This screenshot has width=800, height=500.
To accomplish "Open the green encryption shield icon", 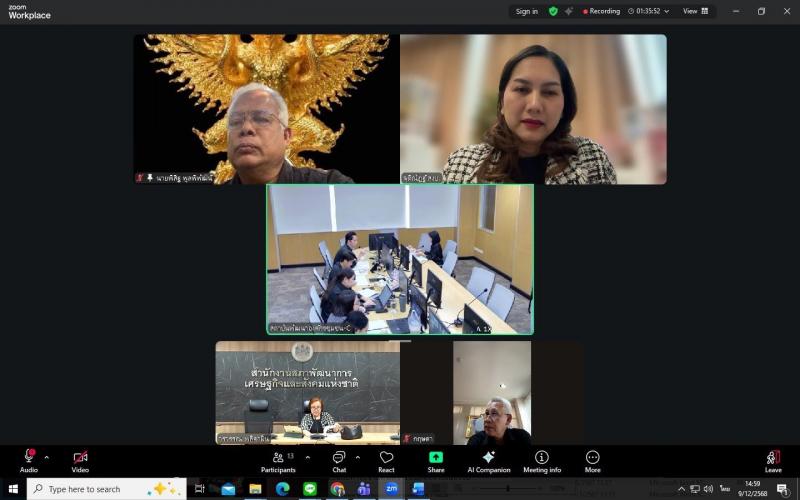I will click(553, 11).
